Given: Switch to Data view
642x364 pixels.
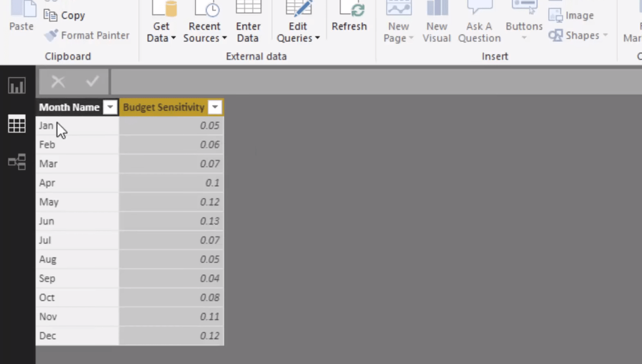Looking at the screenshot, I should (x=17, y=123).
